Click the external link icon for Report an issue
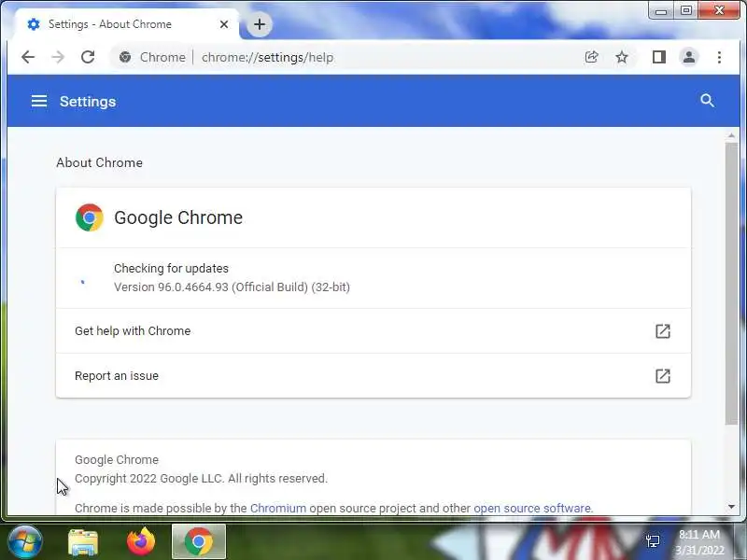 663,376
